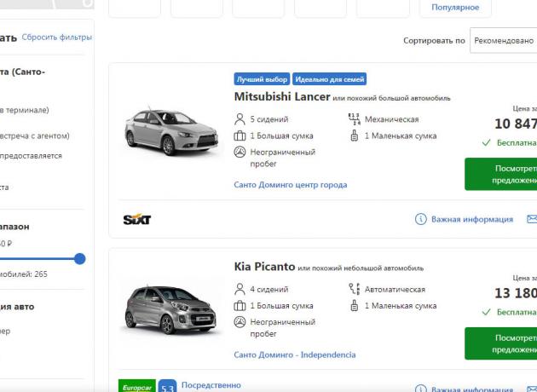
Task: Click the 4 seats person icon for Kia Picanto
Action: coord(240,289)
